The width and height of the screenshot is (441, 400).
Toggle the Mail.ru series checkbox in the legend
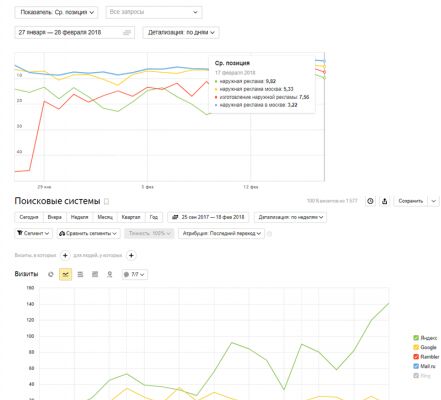point(416,366)
